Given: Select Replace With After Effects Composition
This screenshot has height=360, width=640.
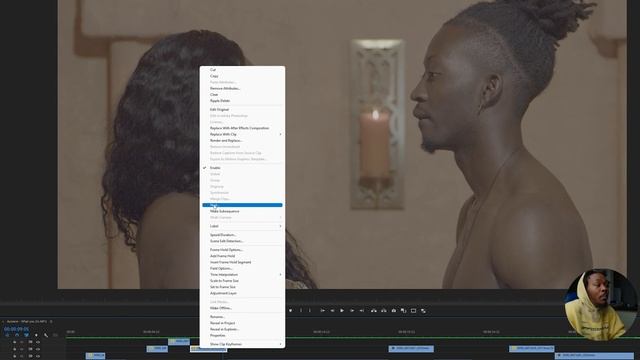Looking at the screenshot, I should coord(242,128).
